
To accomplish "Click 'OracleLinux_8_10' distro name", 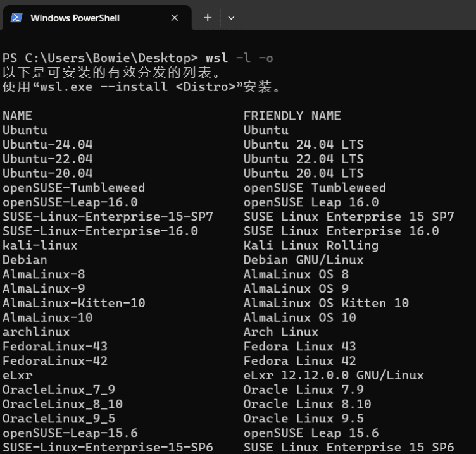I will 63,404.
